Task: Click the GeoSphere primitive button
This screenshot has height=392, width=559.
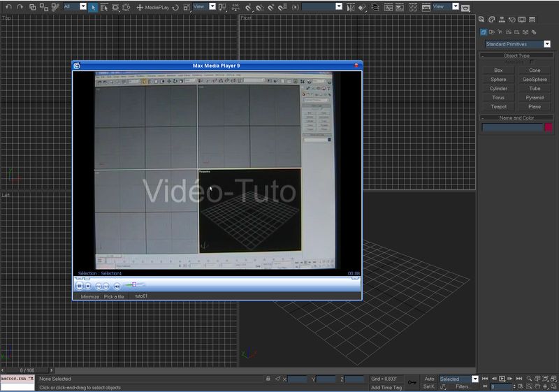Action: pos(535,80)
